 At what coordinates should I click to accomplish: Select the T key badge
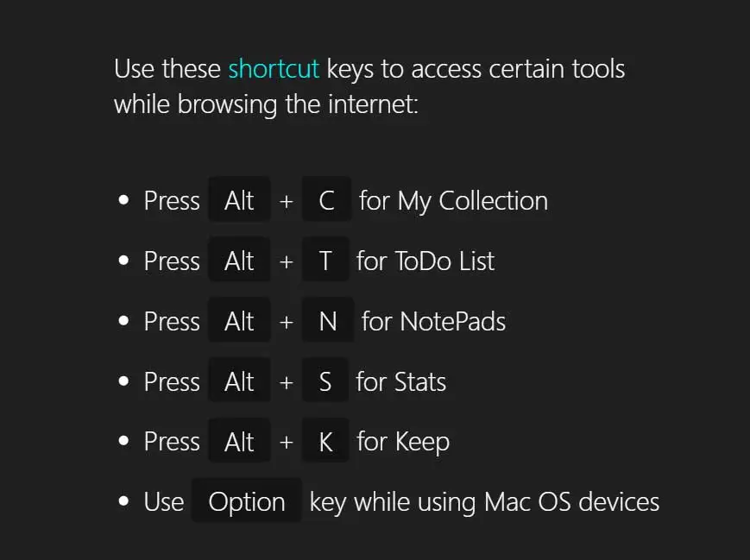[325, 261]
